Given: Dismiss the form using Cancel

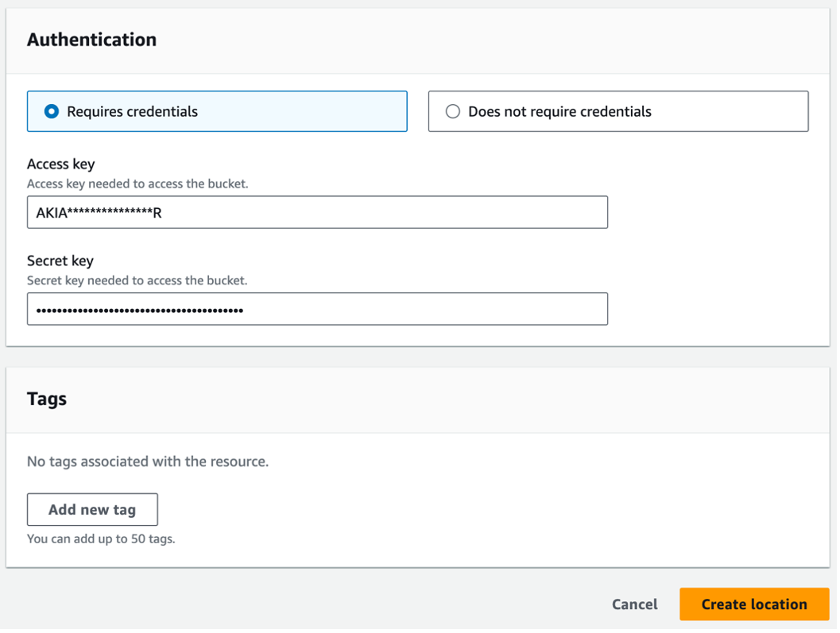Looking at the screenshot, I should [634, 604].
